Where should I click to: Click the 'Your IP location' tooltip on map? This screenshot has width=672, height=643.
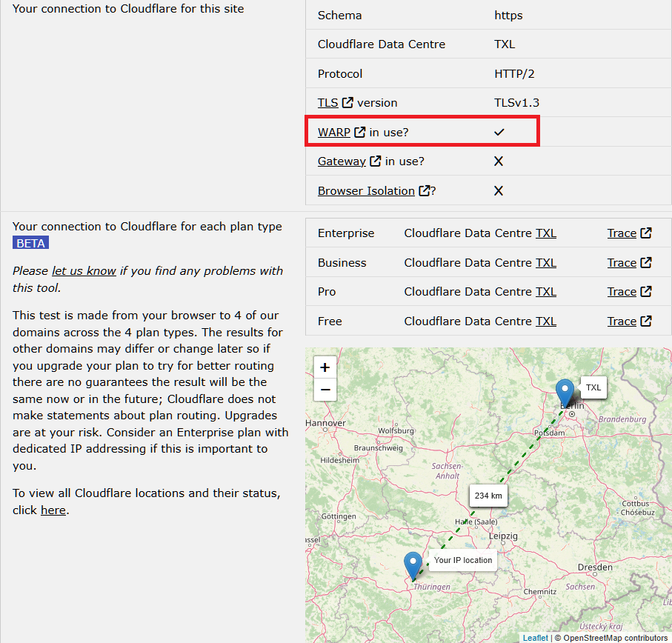[x=463, y=560]
